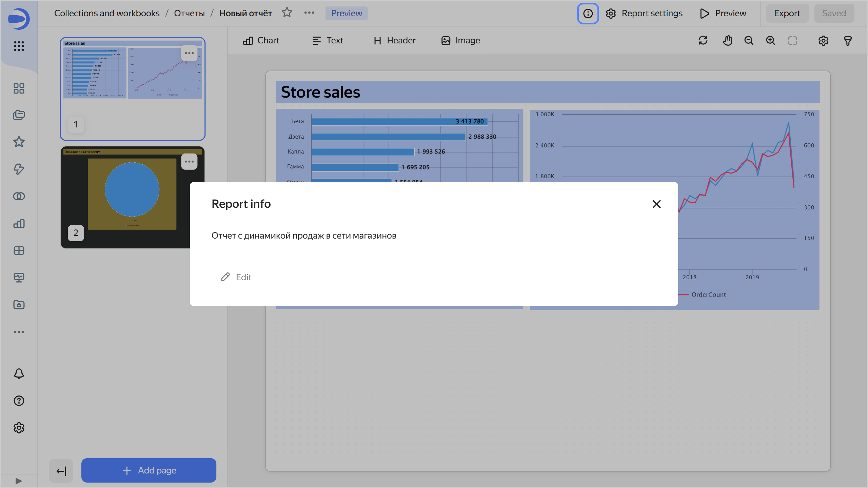Insert a Header element
Image resolution: width=868 pixels, height=488 pixels.
394,41
